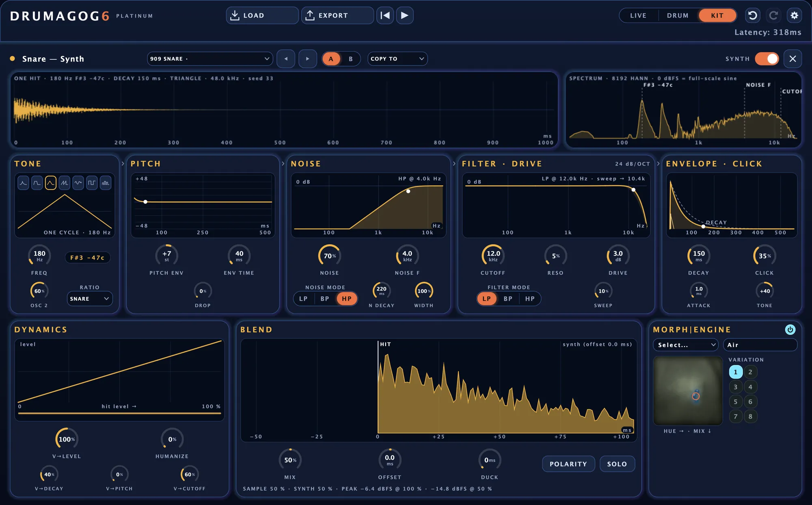Select the sharp-peak waveform icon in Tone
The image size is (812, 505).
tap(23, 183)
